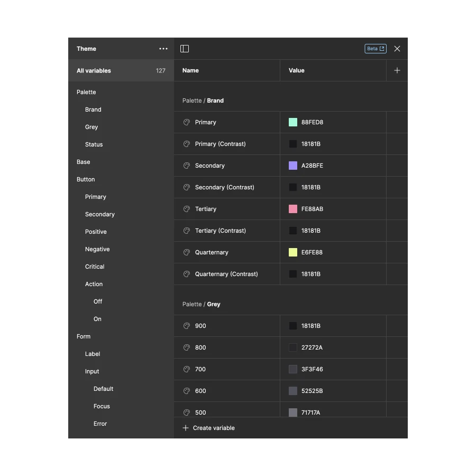The height and width of the screenshot is (476, 476).
Task: Open the 3F3F46 grey 700 swatch
Action: (293, 369)
